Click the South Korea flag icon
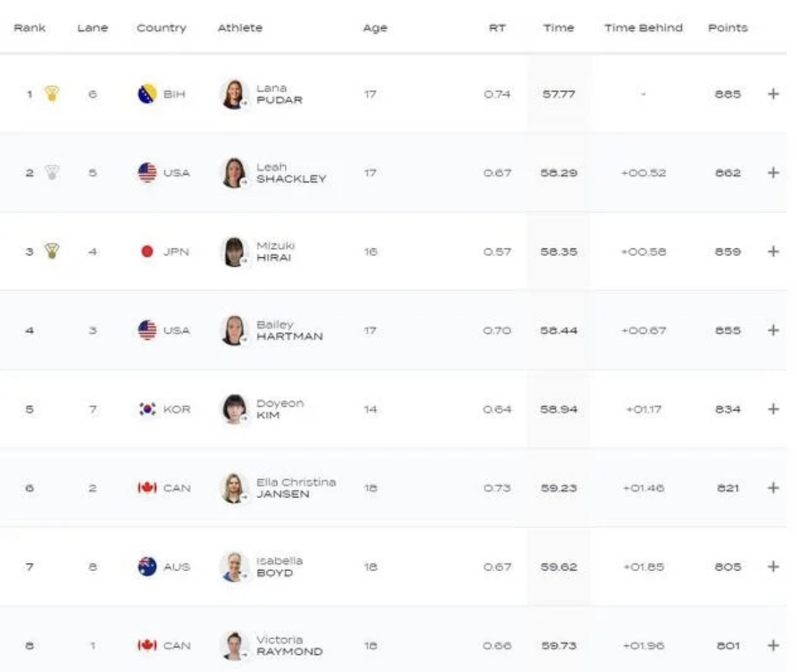Viewport: 797px width, 672px height. [x=147, y=409]
